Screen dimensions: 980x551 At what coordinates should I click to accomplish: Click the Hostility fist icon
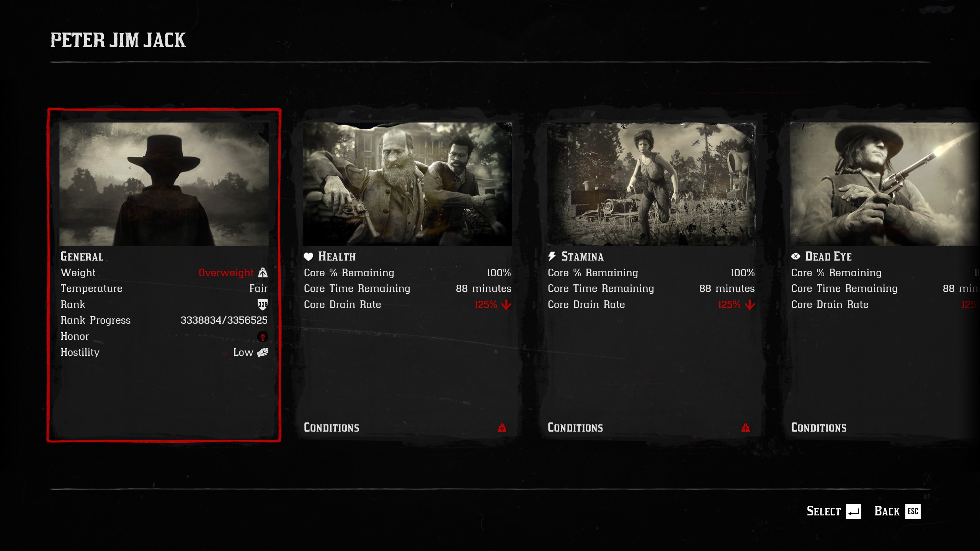point(263,352)
